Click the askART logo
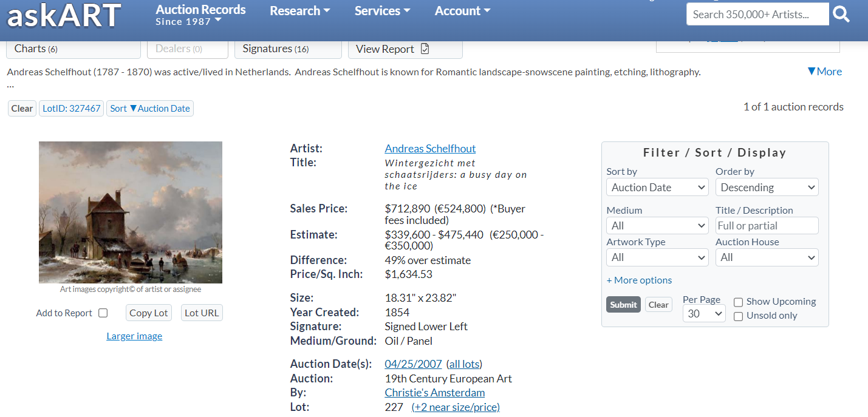 (x=64, y=16)
